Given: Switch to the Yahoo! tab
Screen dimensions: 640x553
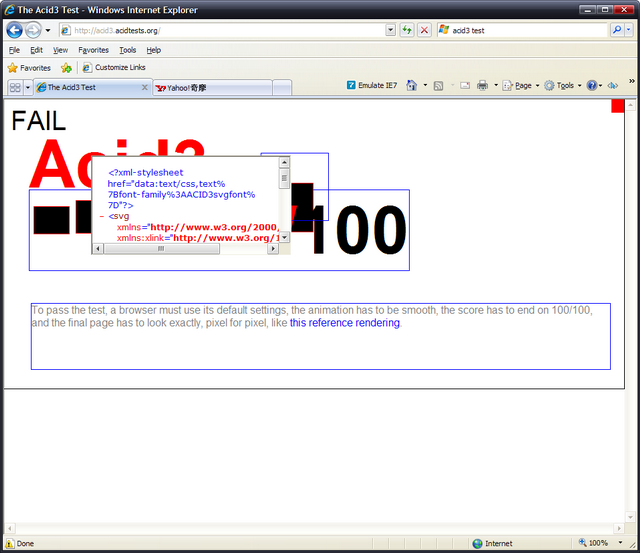Looking at the screenshot, I should coord(212,88).
